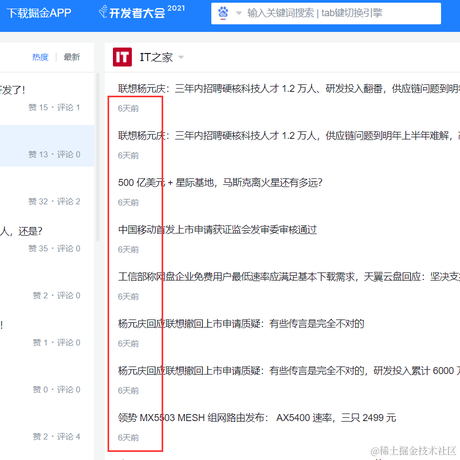460x460 pixels.
Task: Open the 工信部称网盘企业 news item
Action: [289, 277]
